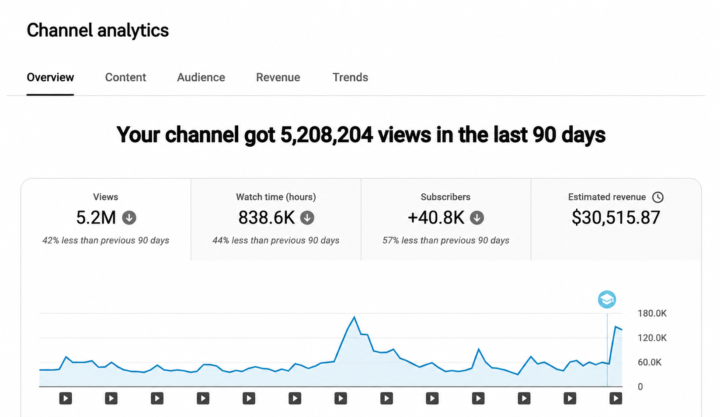
Task: Click "57% less than previous 90 days"
Action: (446, 240)
